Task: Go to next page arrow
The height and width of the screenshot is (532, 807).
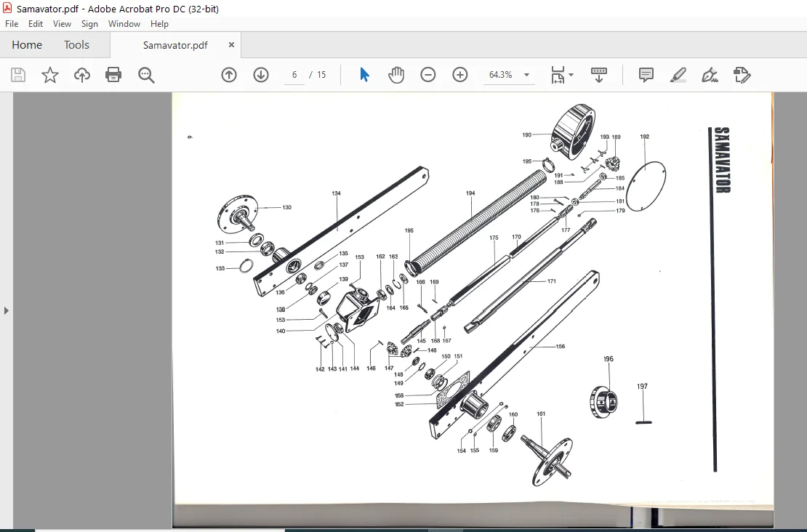Action: (x=261, y=75)
